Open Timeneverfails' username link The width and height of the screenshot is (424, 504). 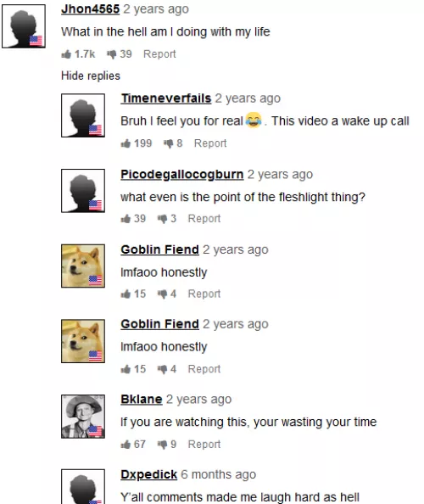[166, 98]
